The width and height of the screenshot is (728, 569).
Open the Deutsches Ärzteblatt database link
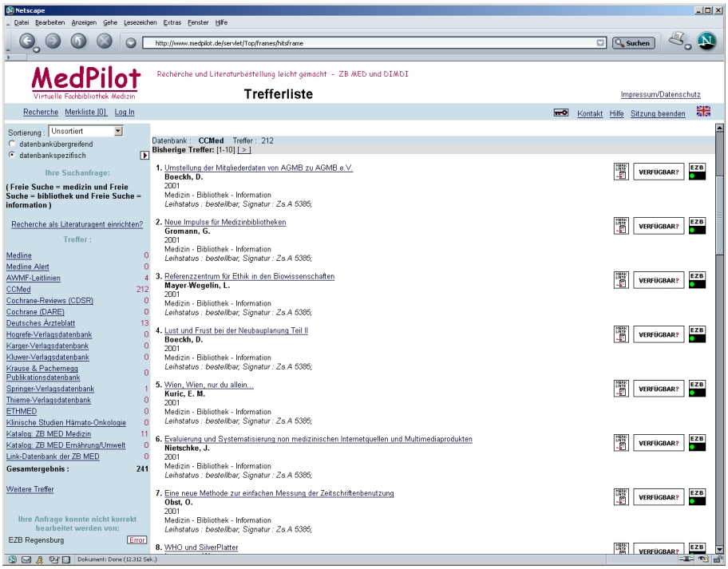(41, 323)
